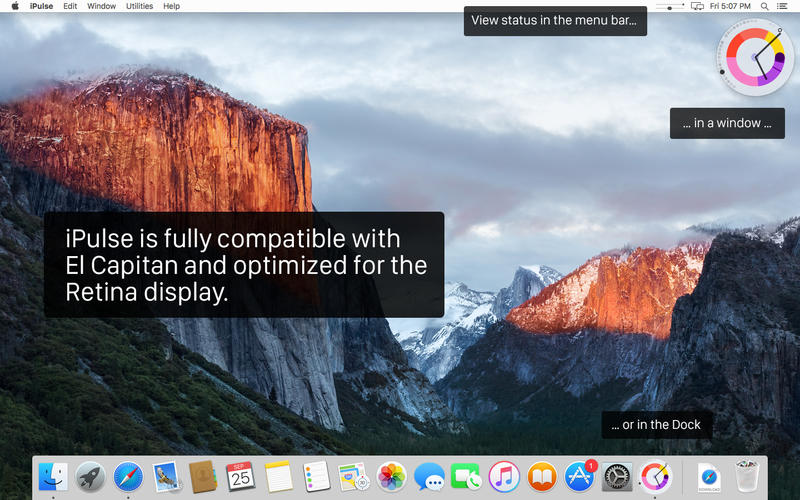The width and height of the screenshot is (800, 500).
Task: Open System Preferences gear in Dock
Action: [616, 477]
